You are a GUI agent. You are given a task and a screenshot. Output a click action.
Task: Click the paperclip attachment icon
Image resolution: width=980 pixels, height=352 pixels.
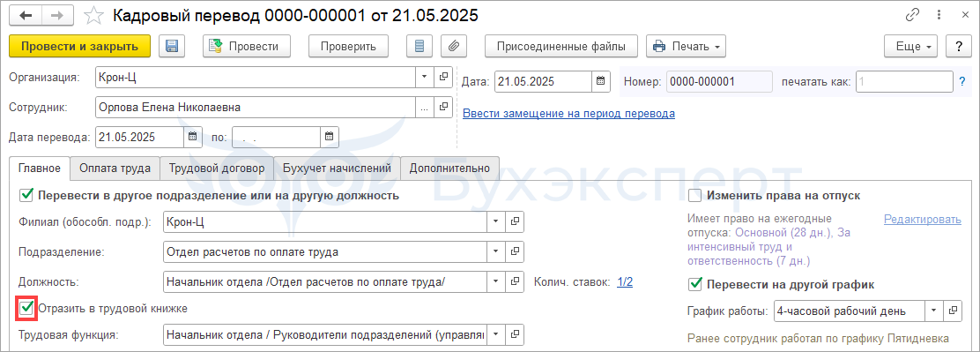tap(455, 46)
